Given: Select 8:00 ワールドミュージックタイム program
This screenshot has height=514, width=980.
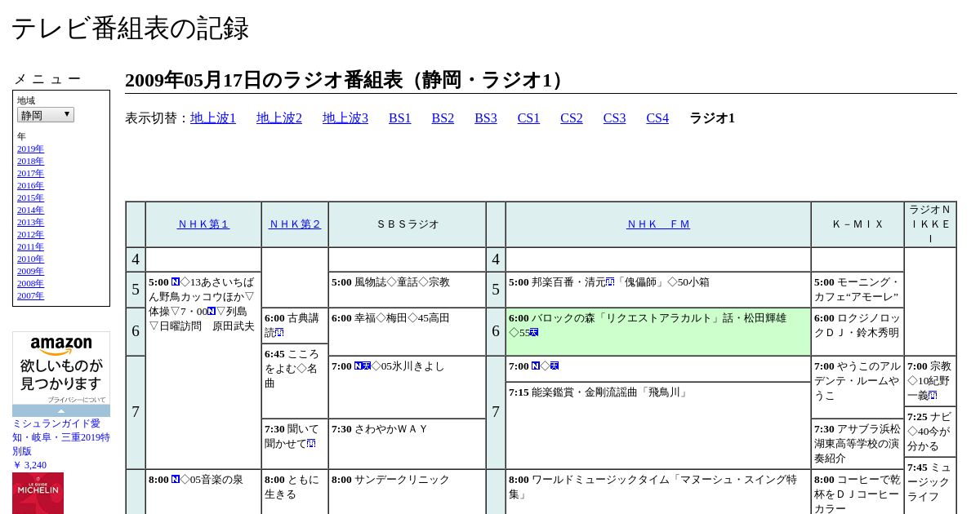Looking at the screenshot, I should tap(658, 492).
